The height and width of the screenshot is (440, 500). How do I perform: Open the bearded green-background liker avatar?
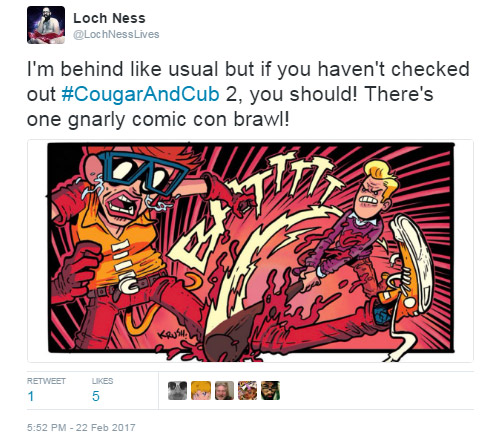coord(270,390)
